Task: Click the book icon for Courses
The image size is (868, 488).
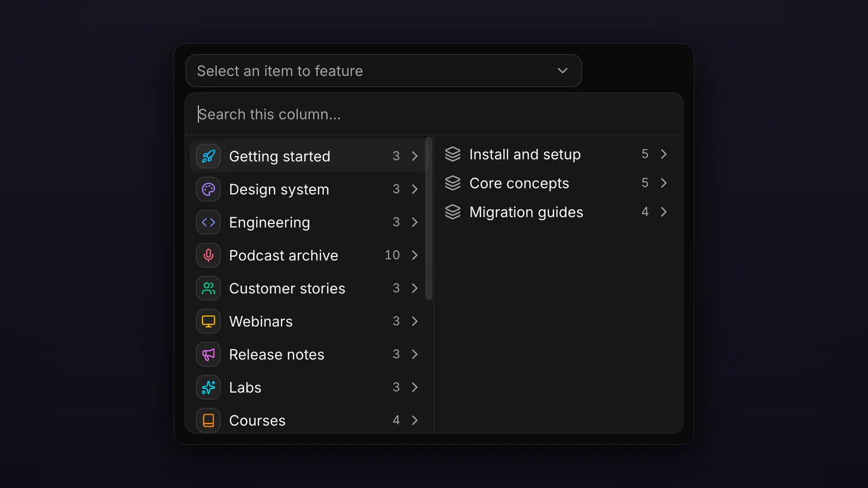Action: [208, 421]
